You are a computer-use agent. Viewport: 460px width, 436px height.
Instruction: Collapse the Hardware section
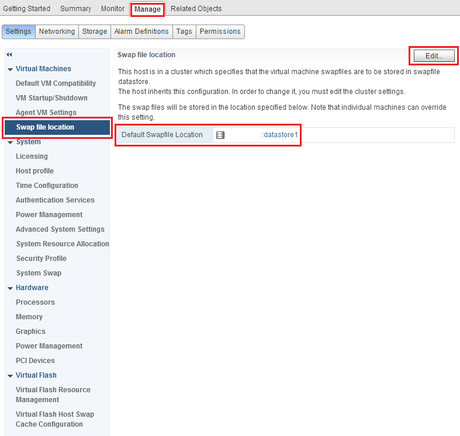10,288
